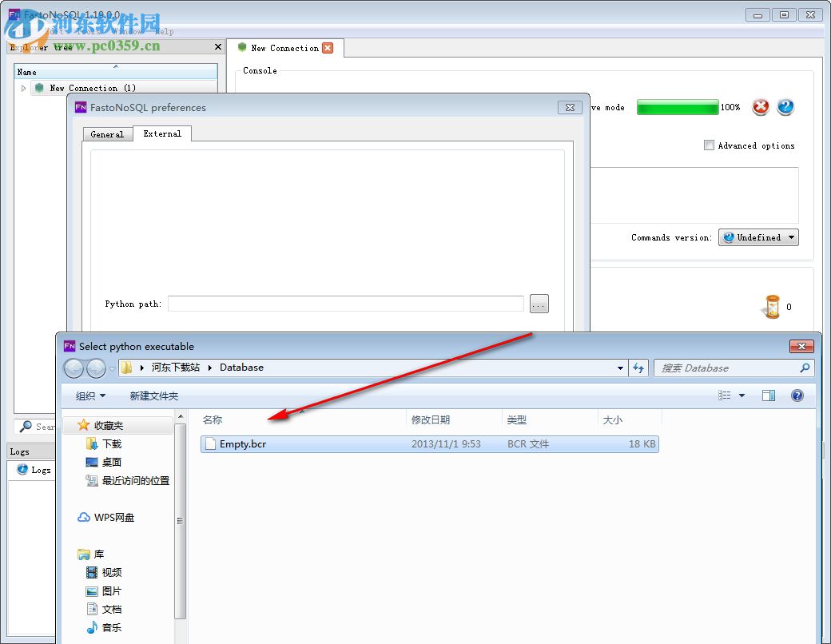Viewport: 831px width, 644px height.
Task: Refresh the Database folder listing
Action: click(x=638, y=368)
